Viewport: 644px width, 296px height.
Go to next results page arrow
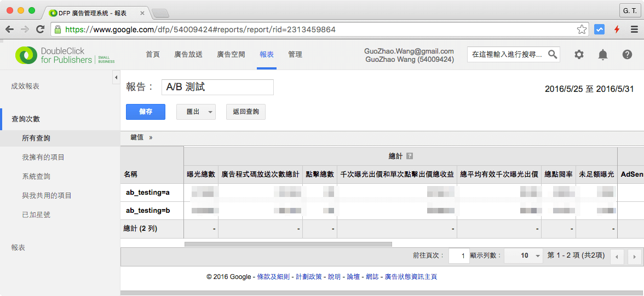[x=634, y=257]
